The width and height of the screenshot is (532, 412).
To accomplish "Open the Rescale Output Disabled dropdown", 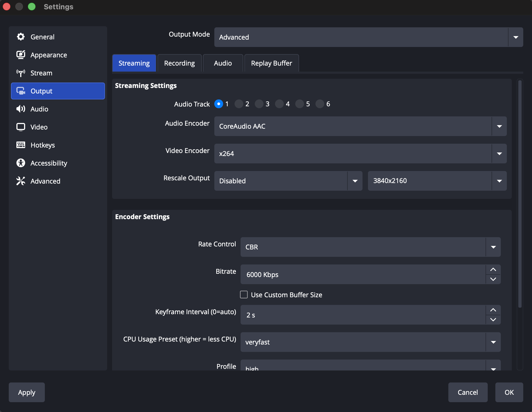I will click(x=288, y=181).
